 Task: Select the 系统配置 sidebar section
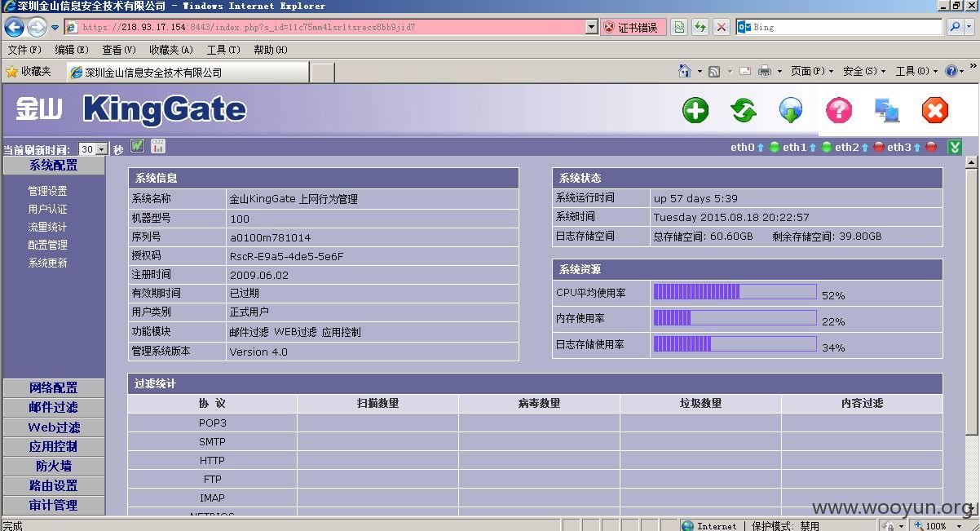(x=54, y=166)
